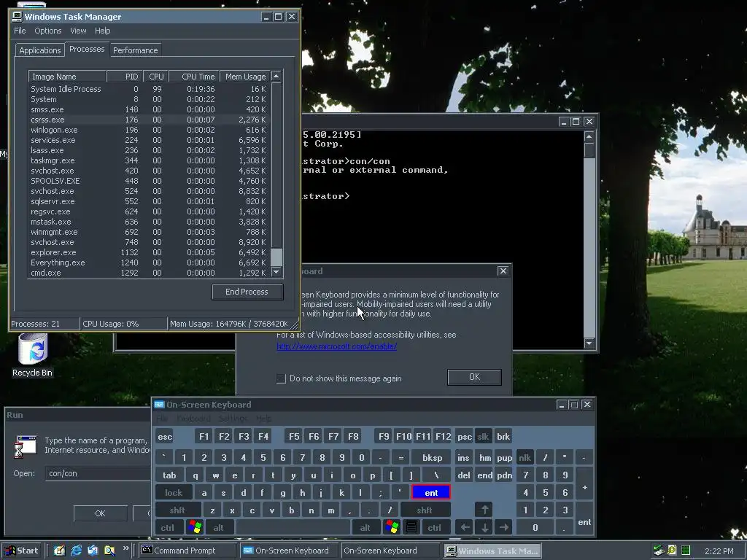Click the yellow magnifier tray icon
Screen dimensions: 747x560
[672, 551]
